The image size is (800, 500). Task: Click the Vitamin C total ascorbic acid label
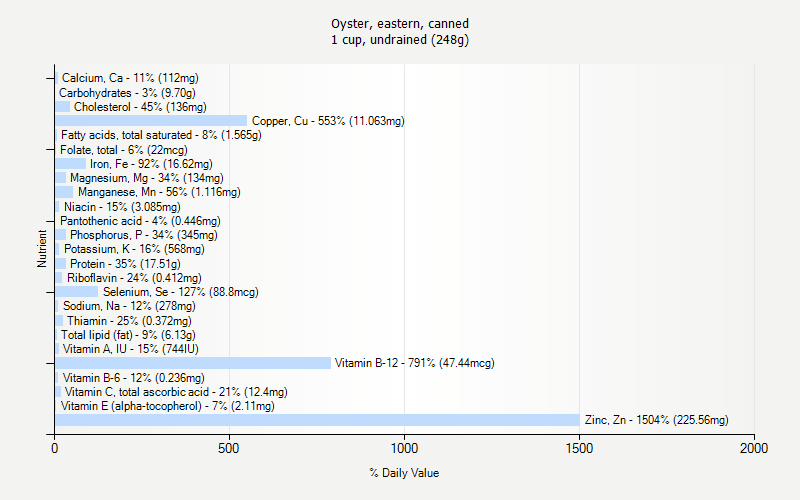click(175, 392)
